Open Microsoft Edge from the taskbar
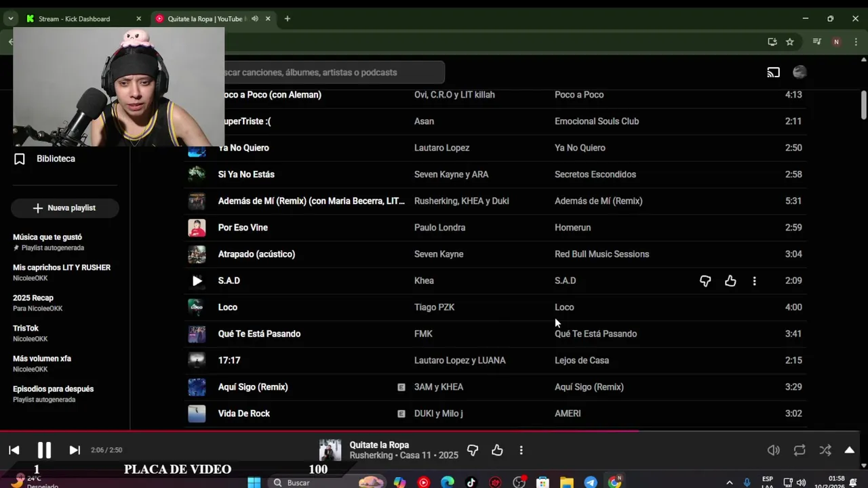868x488 pixels. pos(448,483)
